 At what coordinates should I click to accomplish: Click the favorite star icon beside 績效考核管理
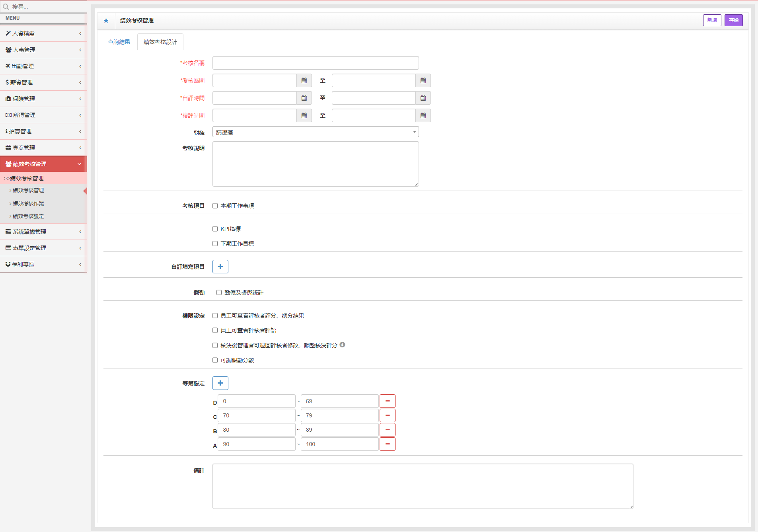tap(106, 21)
